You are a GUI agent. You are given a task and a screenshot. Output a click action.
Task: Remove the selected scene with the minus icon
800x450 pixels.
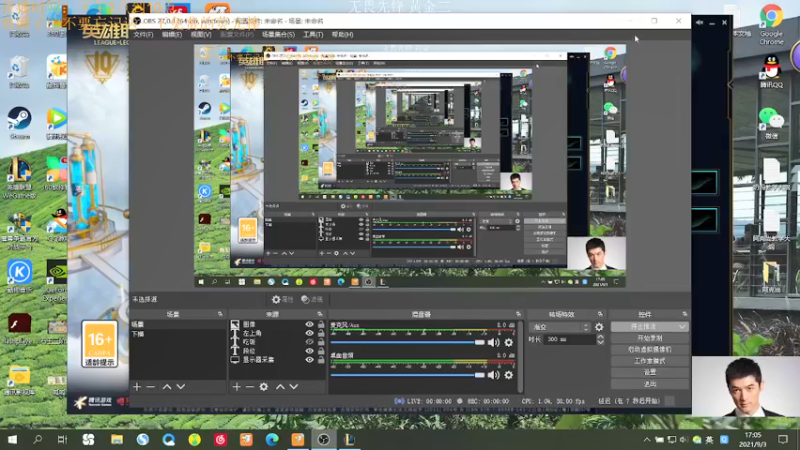[151, 387]
